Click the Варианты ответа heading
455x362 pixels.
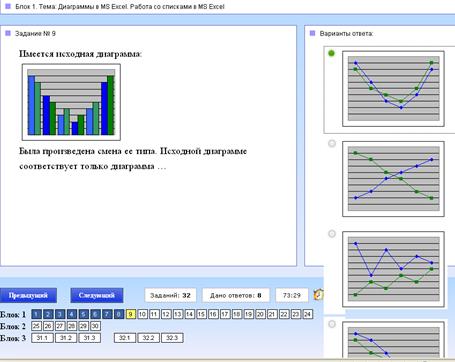(x=346, y=34)
